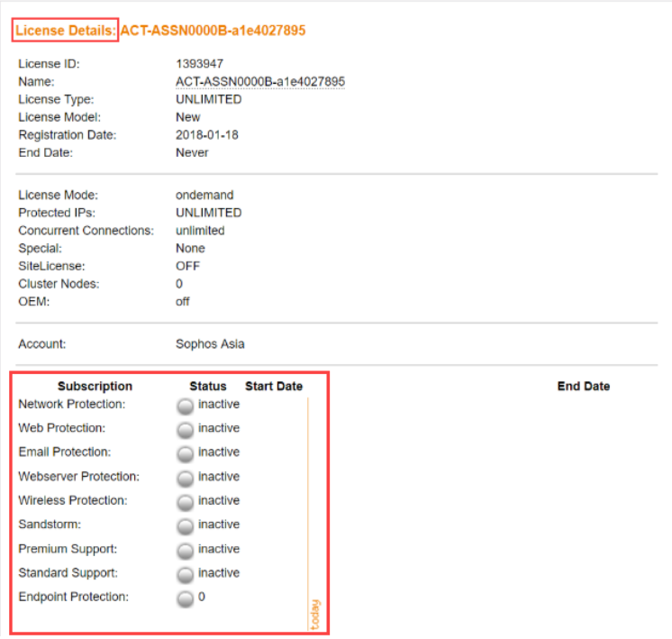Click the orange license key in title
Screen dimensions: 672x639
click(x=213, y=31)
